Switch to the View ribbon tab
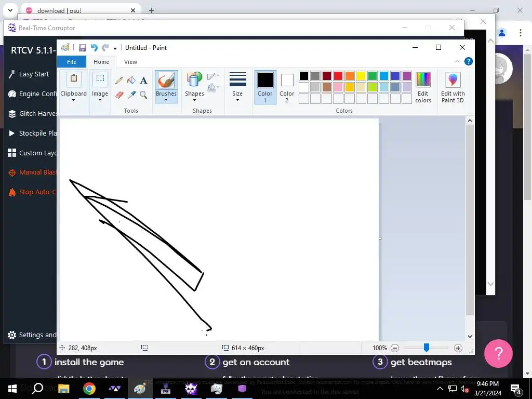532x399 pixels. (x=130, y=62)
